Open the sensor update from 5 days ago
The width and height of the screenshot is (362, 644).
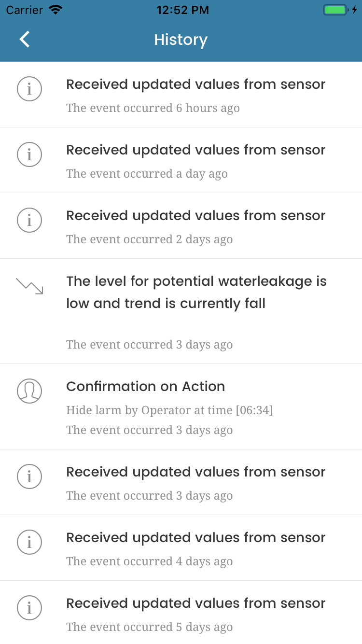[x=181, y=612]
